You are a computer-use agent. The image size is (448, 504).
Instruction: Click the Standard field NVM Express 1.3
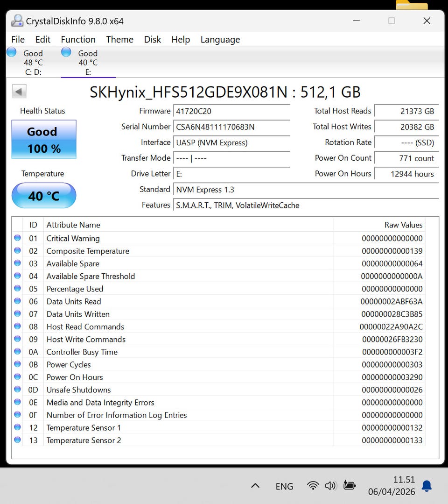[x=306, y=190]
